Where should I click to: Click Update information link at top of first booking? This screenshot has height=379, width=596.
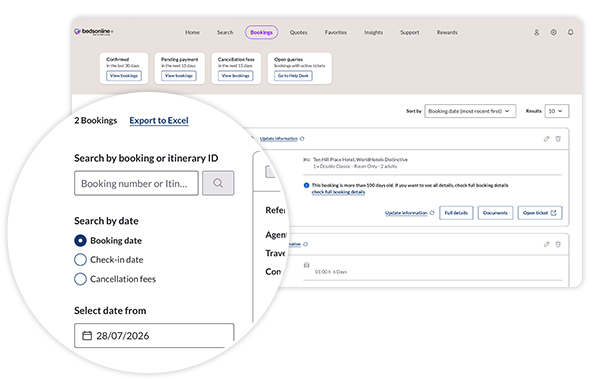click(279, 139)
